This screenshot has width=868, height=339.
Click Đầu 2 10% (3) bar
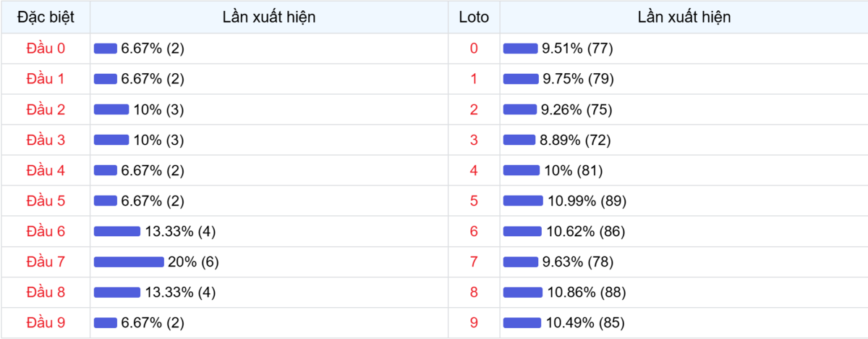111,109
